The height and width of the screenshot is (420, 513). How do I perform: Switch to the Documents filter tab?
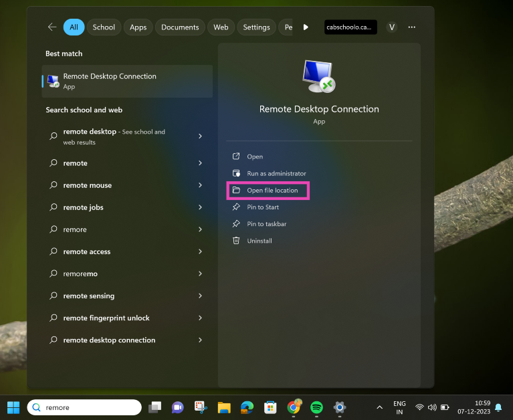(x=180, y=27)
